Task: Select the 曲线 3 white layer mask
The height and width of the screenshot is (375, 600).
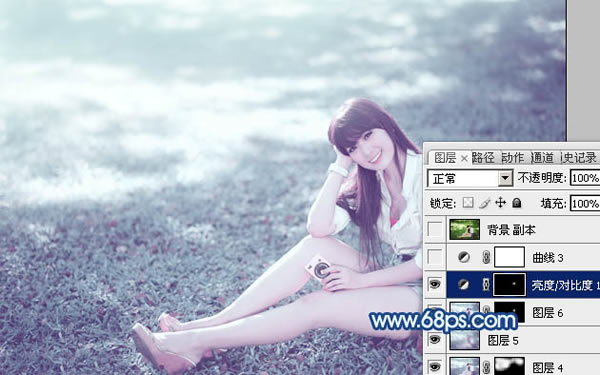Action: pos(509,257)
